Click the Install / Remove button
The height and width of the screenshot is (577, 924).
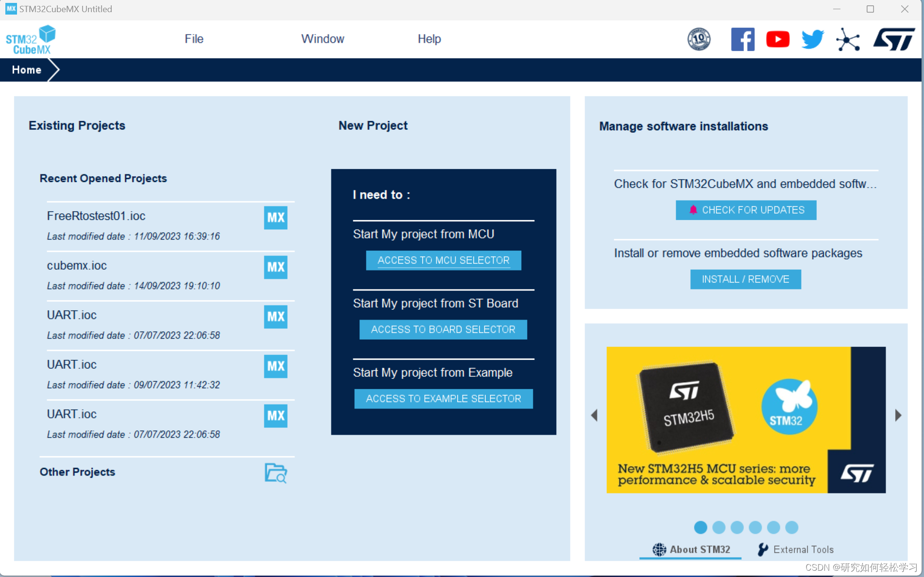click(x=746, y=279)
